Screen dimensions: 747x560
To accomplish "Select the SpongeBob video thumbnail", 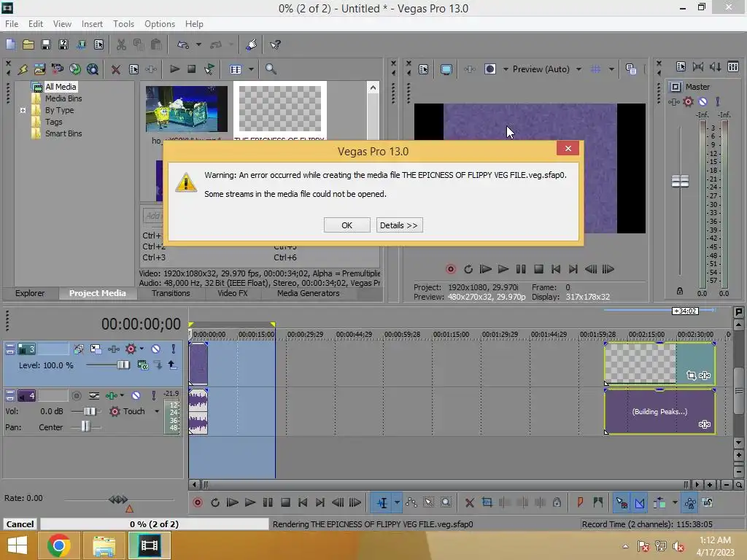I will [186, 109].
